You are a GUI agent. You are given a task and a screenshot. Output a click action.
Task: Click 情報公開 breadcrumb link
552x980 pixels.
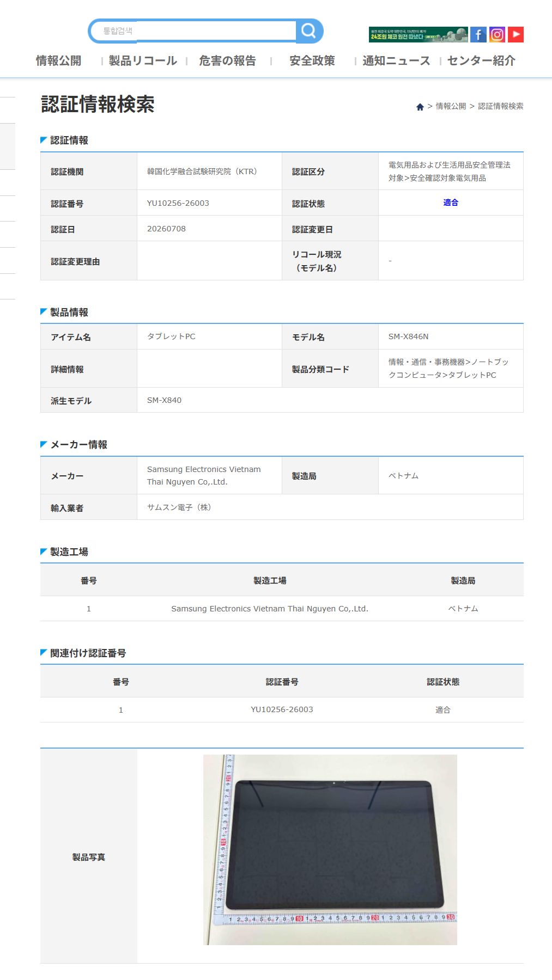451,106
